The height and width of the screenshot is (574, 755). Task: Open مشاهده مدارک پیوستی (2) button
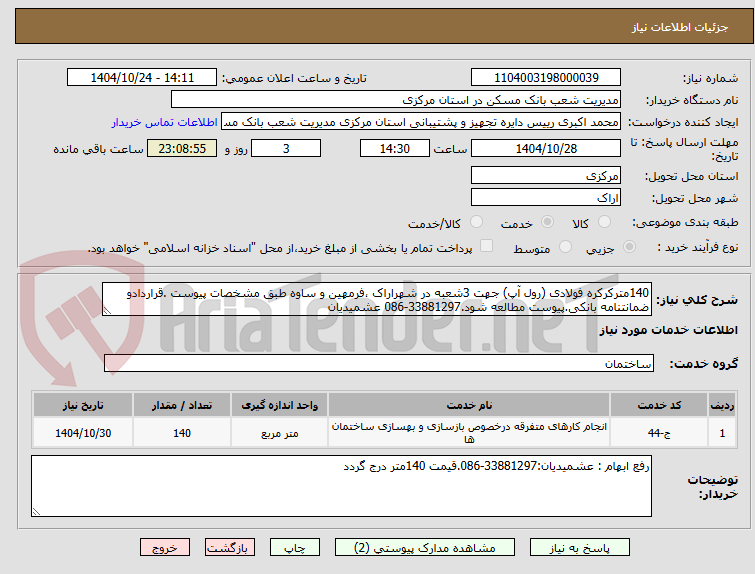pyautogui.click(x=424, y=548)
